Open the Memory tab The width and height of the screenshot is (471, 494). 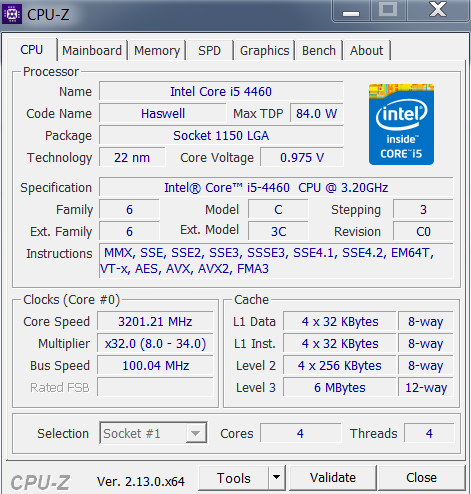point(157,51)
